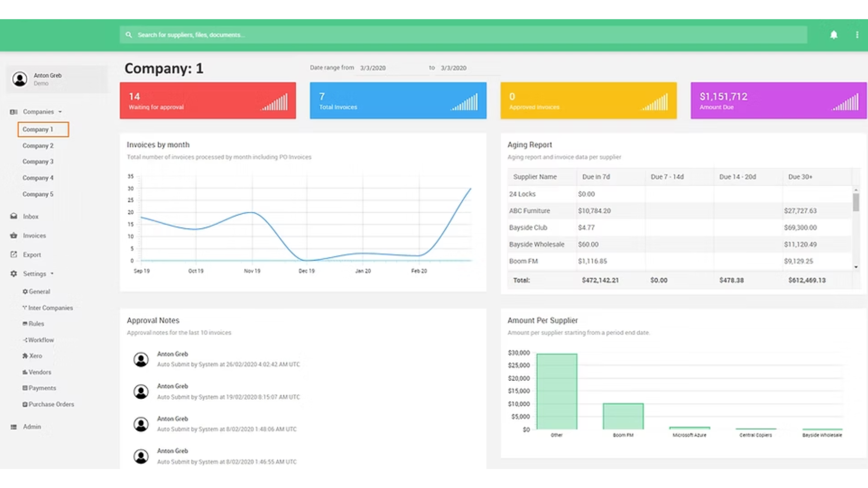868x488 pixels.
Task: Click avatar beside the 26/02/2020 approval note
Action: tap(141, 360)
